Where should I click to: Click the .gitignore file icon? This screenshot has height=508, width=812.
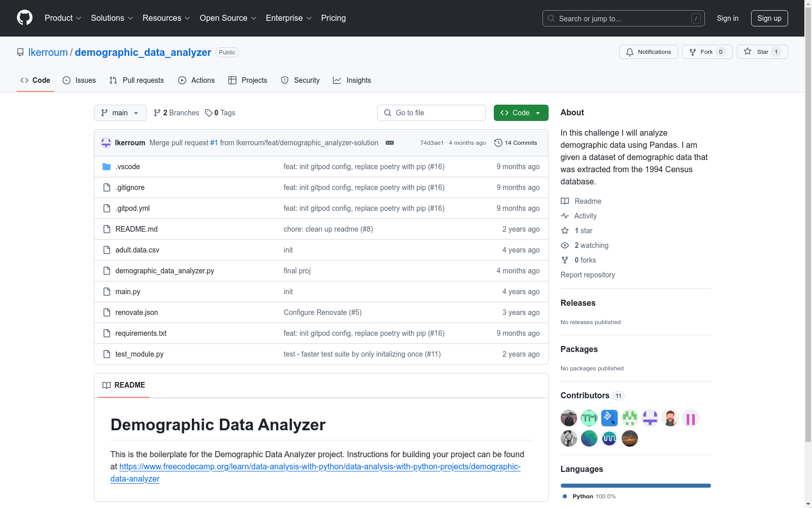[x=107, y=187]
